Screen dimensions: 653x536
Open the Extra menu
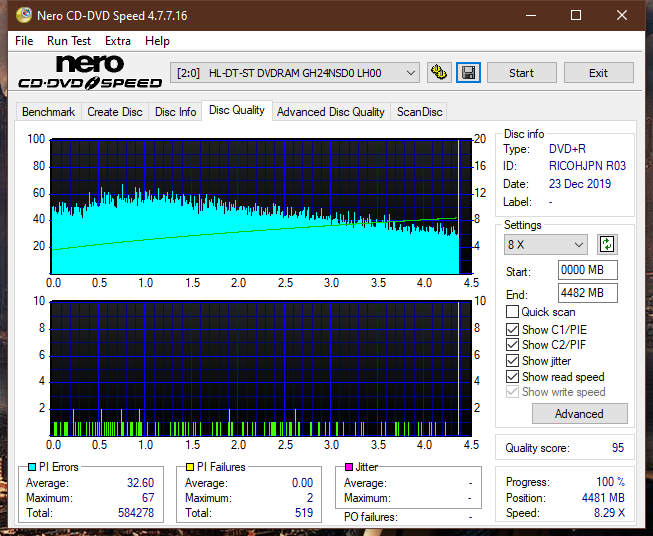pyautogui.click(x=118, y=41)
